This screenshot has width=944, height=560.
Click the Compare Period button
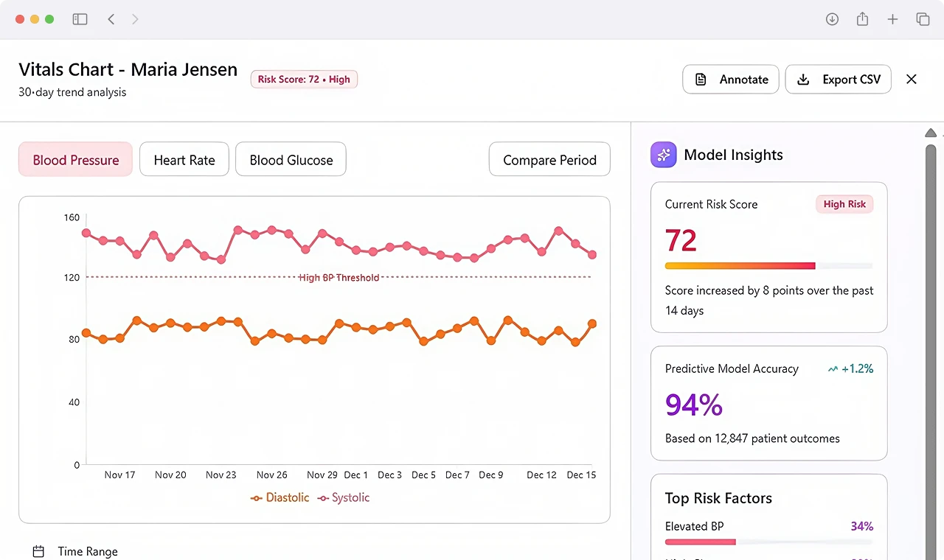click(x=549, y=159)
